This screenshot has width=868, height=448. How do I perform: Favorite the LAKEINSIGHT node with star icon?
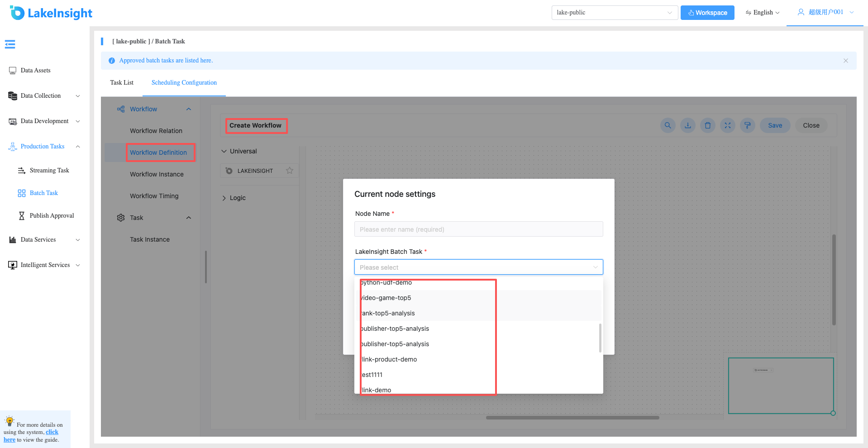(290, 171)
